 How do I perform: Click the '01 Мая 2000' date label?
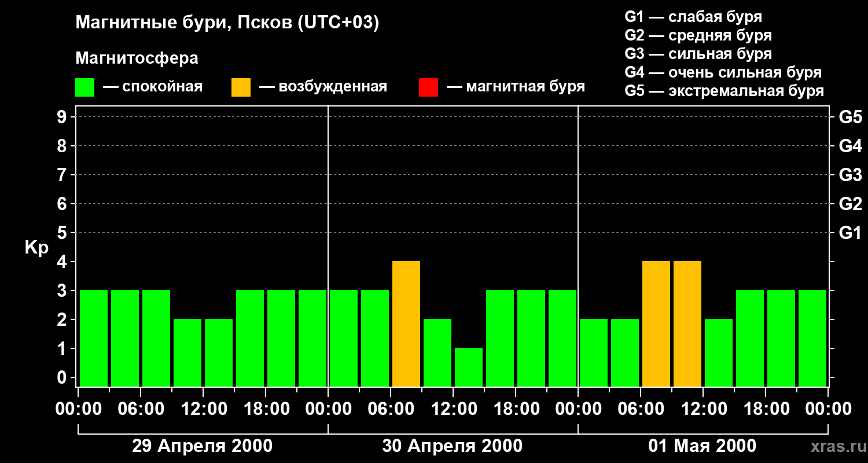point(703,446)
